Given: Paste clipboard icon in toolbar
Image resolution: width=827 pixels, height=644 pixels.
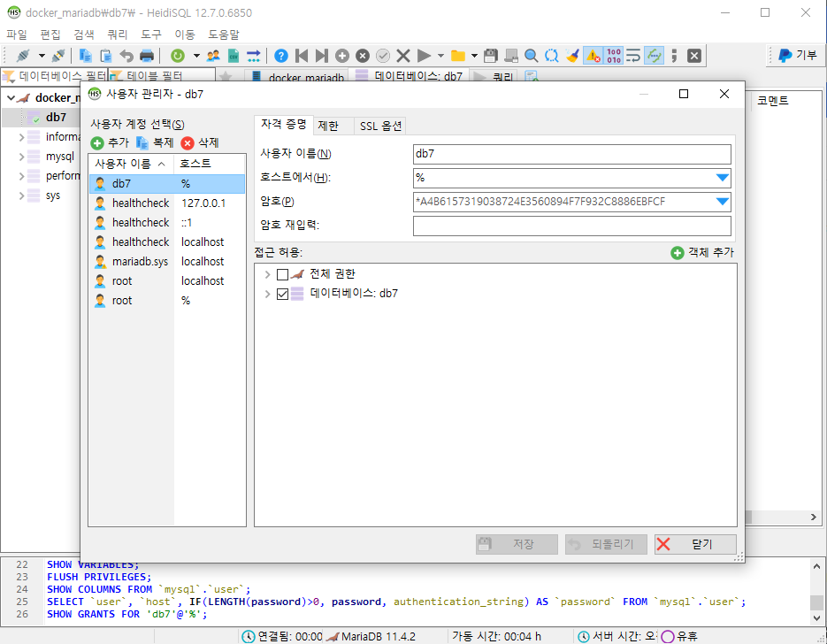Looking at the screenshot, I should 105,56.
